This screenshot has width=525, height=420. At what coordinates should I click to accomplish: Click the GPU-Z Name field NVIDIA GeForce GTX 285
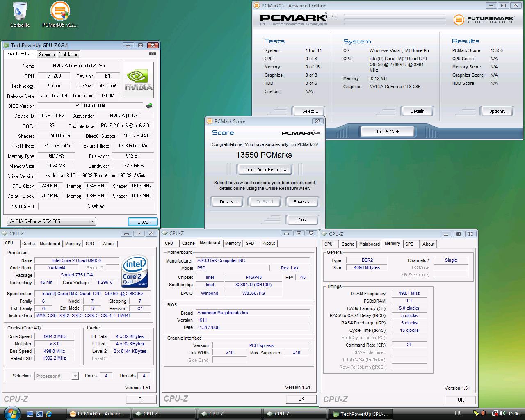tap(79, 66)
